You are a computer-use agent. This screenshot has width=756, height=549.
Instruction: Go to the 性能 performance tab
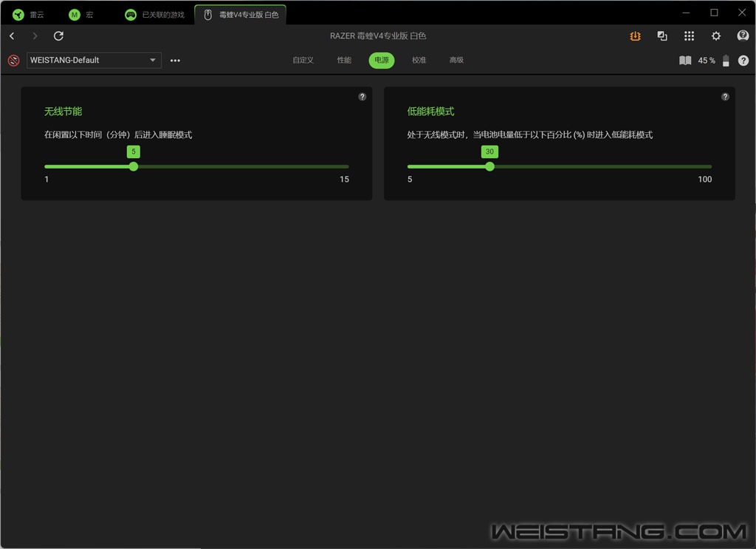tap(344, 61)
